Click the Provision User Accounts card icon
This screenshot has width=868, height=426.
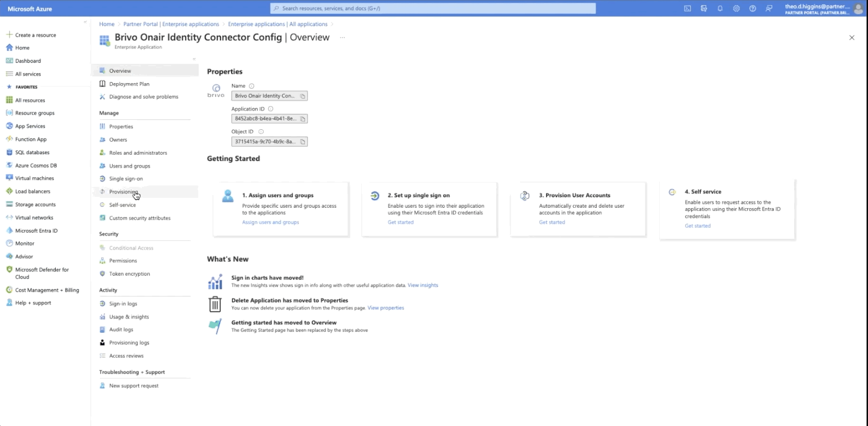click(x=525, y=195)
